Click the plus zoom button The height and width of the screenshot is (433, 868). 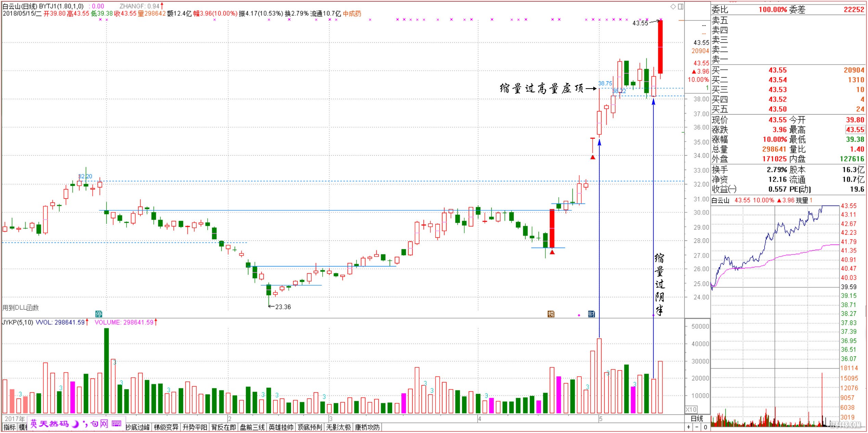(688, 427)
